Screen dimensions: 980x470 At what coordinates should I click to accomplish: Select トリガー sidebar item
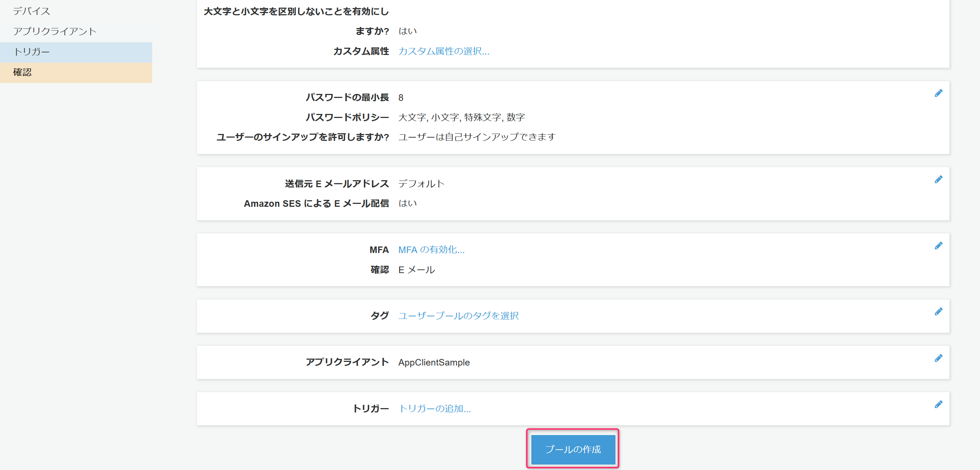[x=32, y=52]
